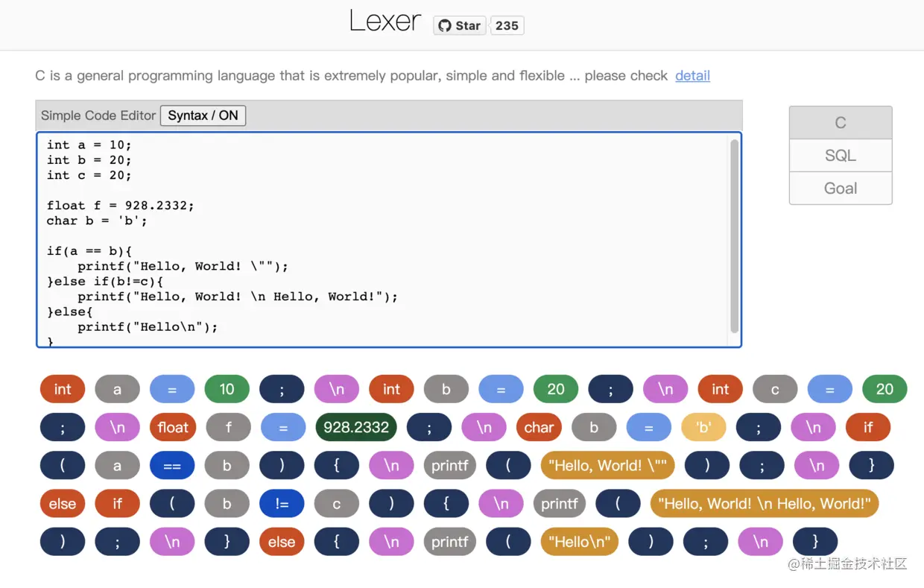Switch to the SQL language tab
Image resolution: width=924 pixels, height=588 pixels.
pos(841,156)
